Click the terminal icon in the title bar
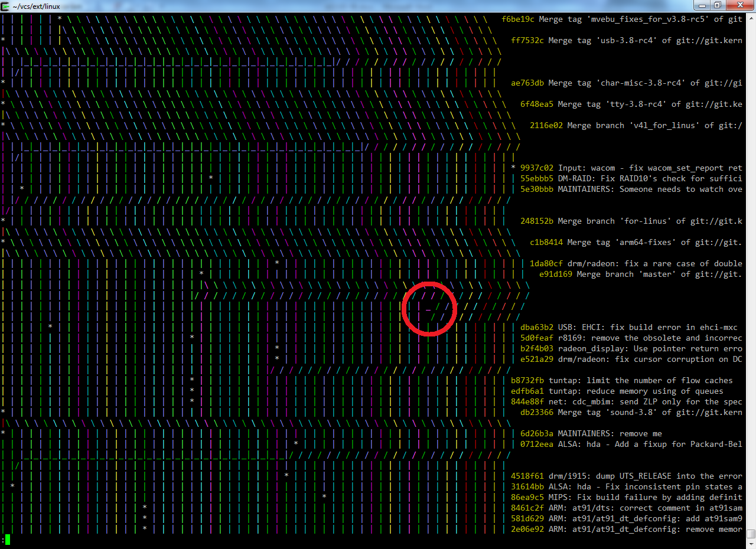 (5, 6)
